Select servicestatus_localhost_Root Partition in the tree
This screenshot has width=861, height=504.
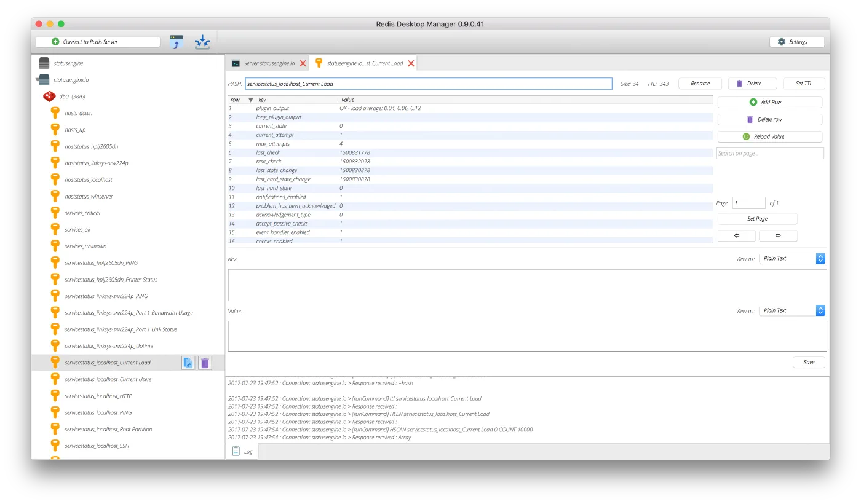(108, 429)
